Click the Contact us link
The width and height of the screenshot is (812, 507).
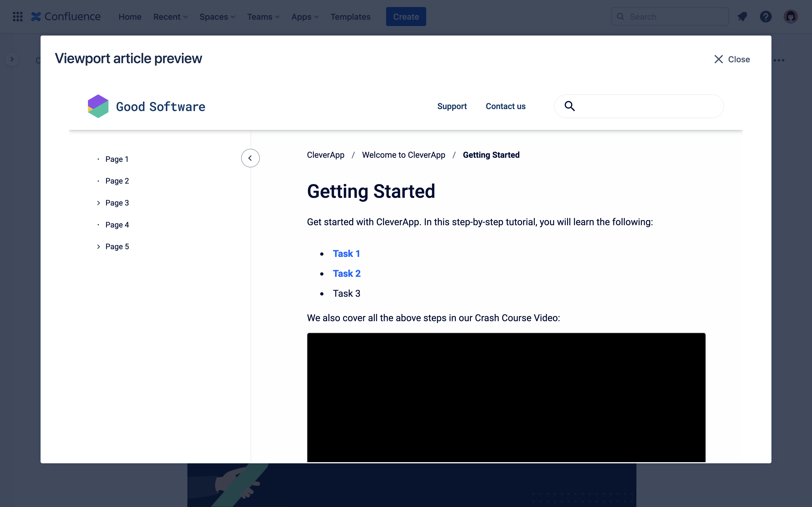pyautogui.click(x=505, y=106)
